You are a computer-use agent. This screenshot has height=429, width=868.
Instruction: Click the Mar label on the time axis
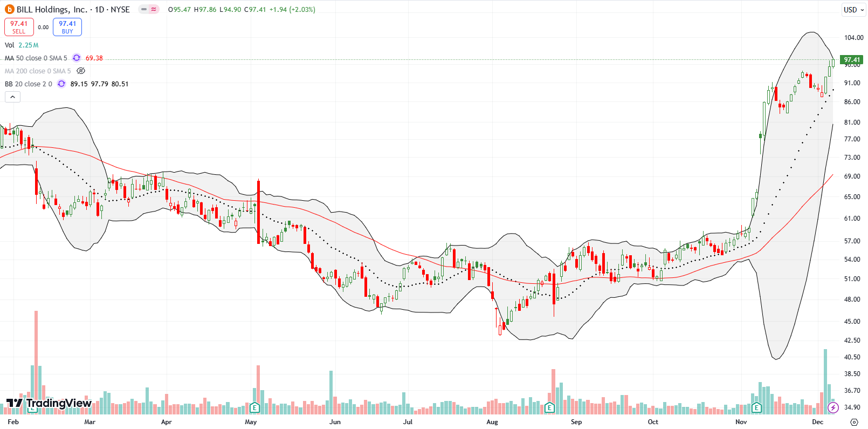pyautogui.click(x=89, y=422)
